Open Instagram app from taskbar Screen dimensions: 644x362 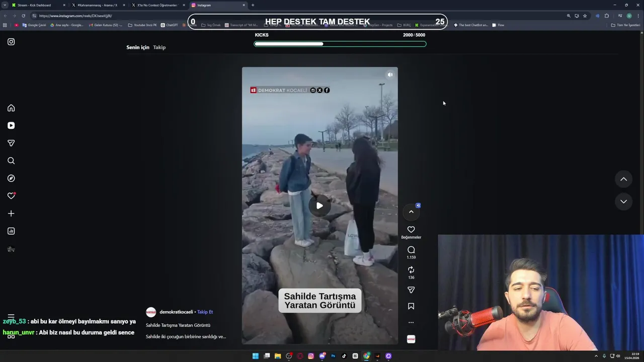311,356
